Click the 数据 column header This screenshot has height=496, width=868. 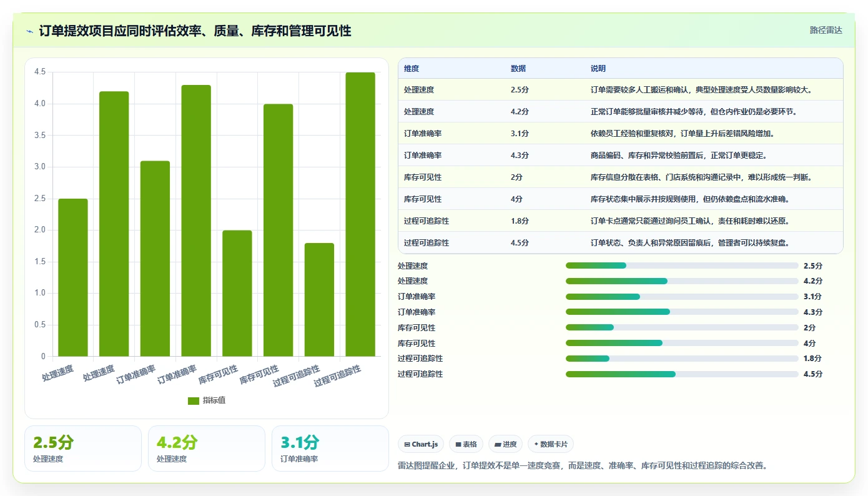tap(518, 69)
